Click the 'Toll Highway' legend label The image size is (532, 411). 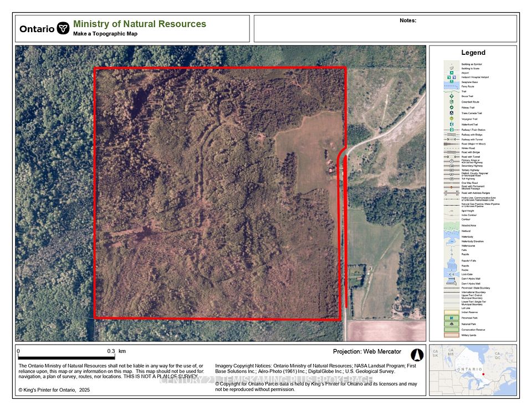468,179
